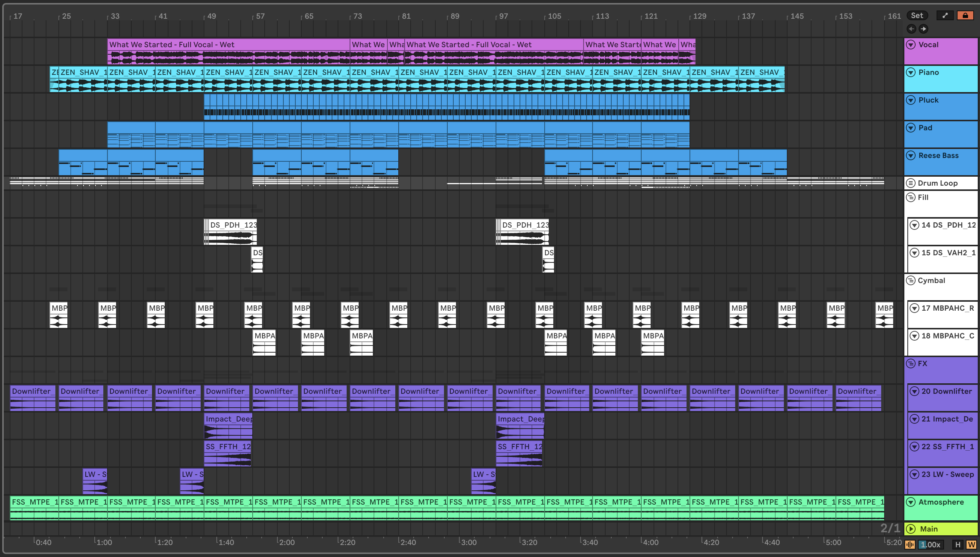Expand the Reese Bass track arrow
980x557 pixels.
coord(911,155)
